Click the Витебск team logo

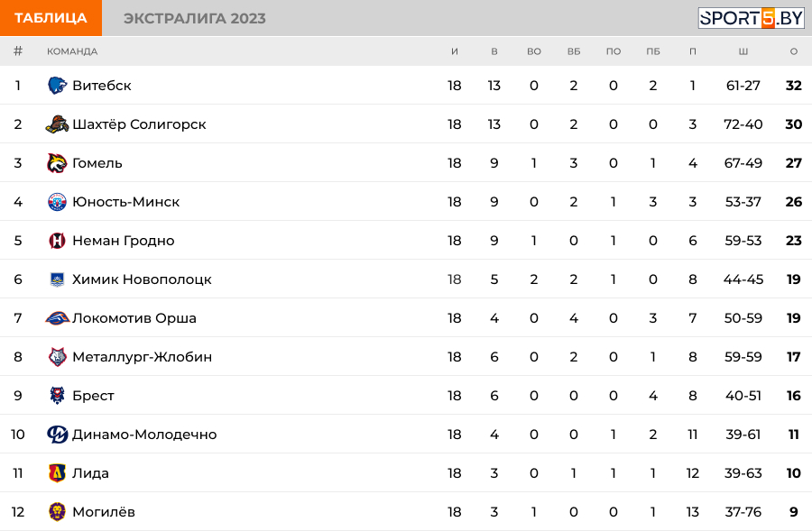[57, 86]
